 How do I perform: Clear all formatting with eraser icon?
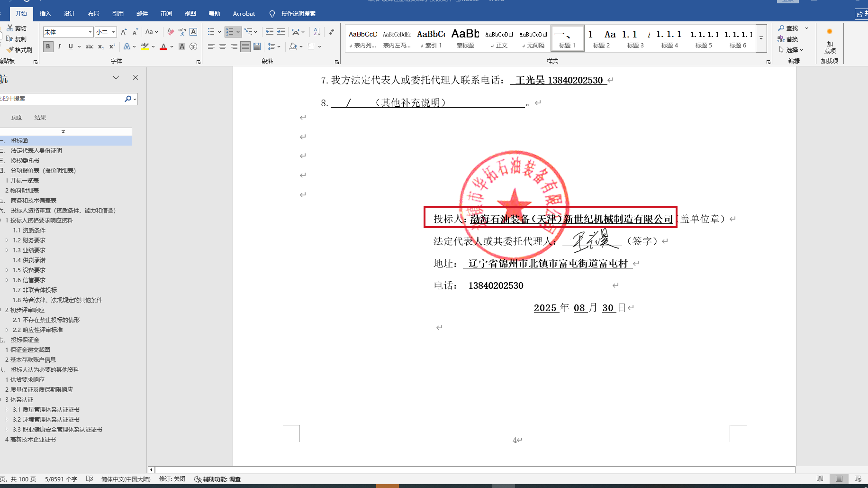[171, 32]
